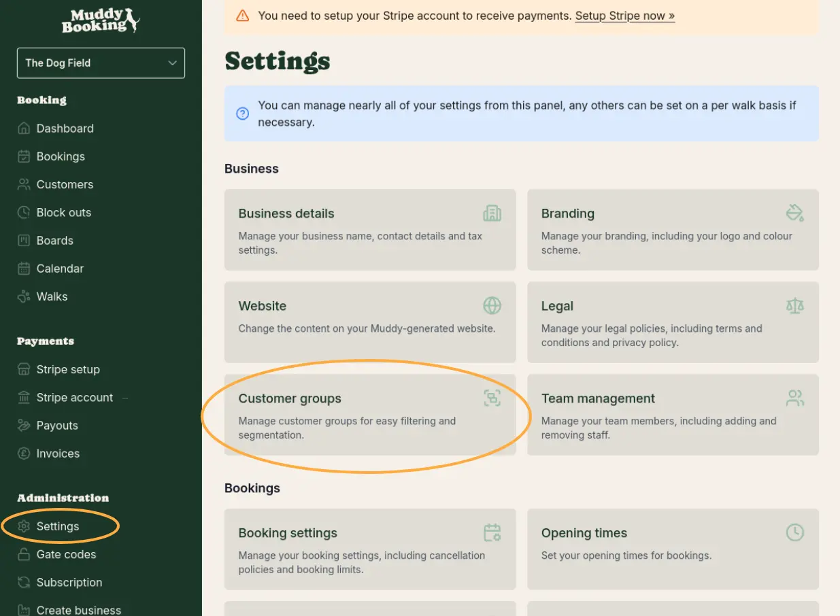Select the Gate codes padlock icon
The width and height of the screenshot is (840, 616).
click(23, 554)
